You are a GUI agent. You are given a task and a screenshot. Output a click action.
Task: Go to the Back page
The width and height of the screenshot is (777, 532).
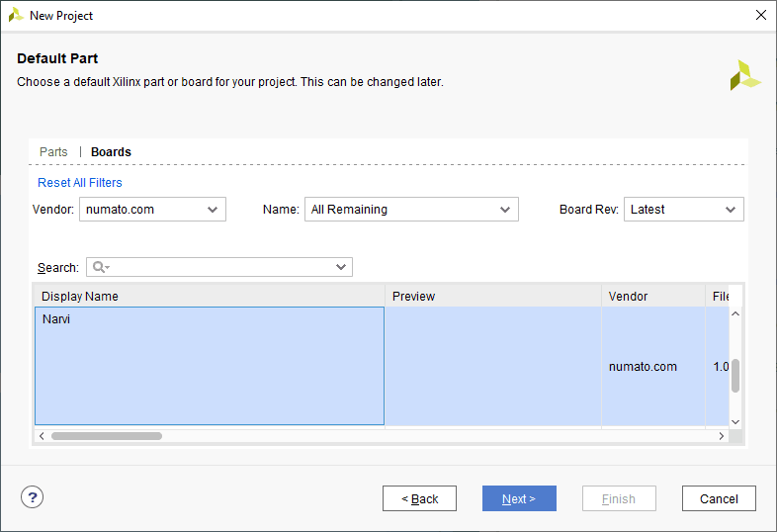tap(419, 499)
